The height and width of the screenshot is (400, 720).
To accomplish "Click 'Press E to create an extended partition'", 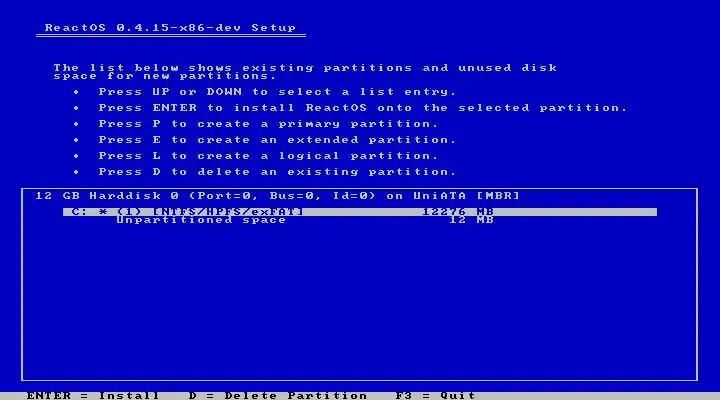I will (277, 140).
